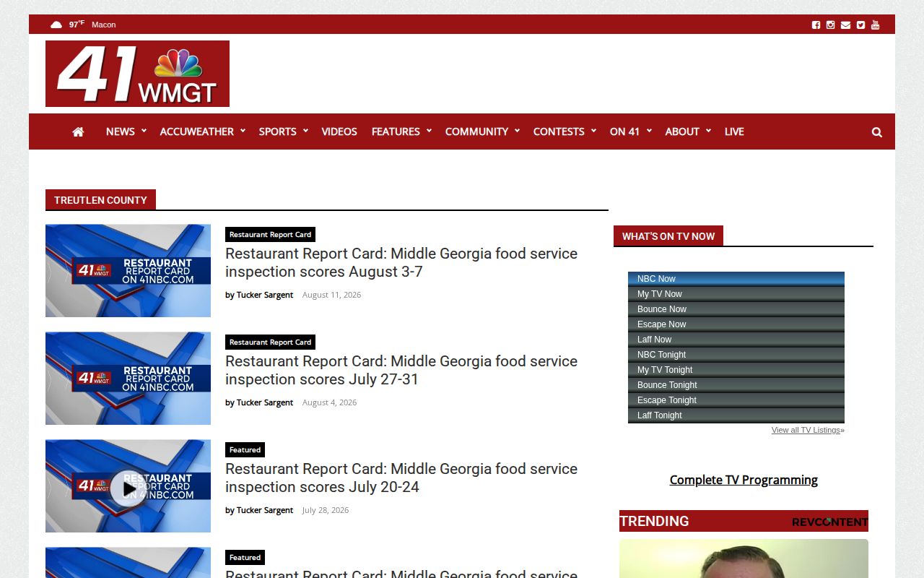Open View all TV Listings link
The image size is (924, 578).
[806, 430]
